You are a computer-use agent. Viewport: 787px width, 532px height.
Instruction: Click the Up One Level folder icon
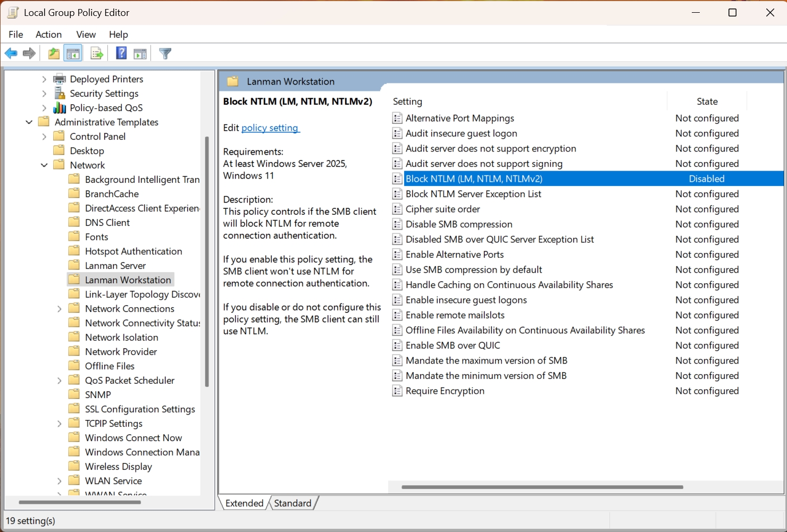[54, 53]
